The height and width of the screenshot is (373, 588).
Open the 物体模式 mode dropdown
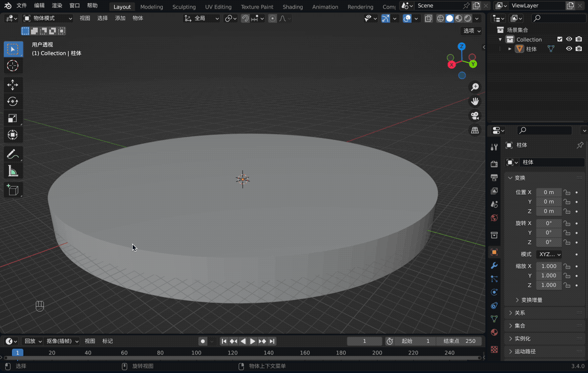[48, 18]
